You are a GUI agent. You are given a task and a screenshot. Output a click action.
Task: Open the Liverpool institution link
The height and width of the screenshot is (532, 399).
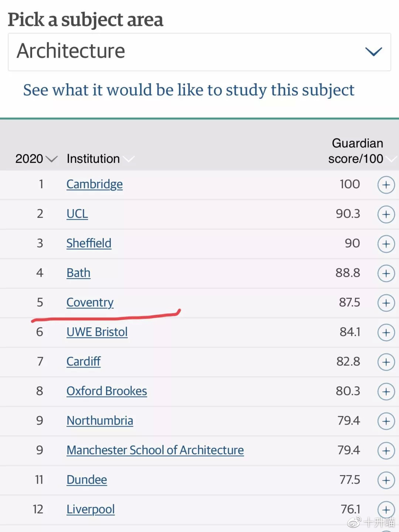tap(91, 509)
